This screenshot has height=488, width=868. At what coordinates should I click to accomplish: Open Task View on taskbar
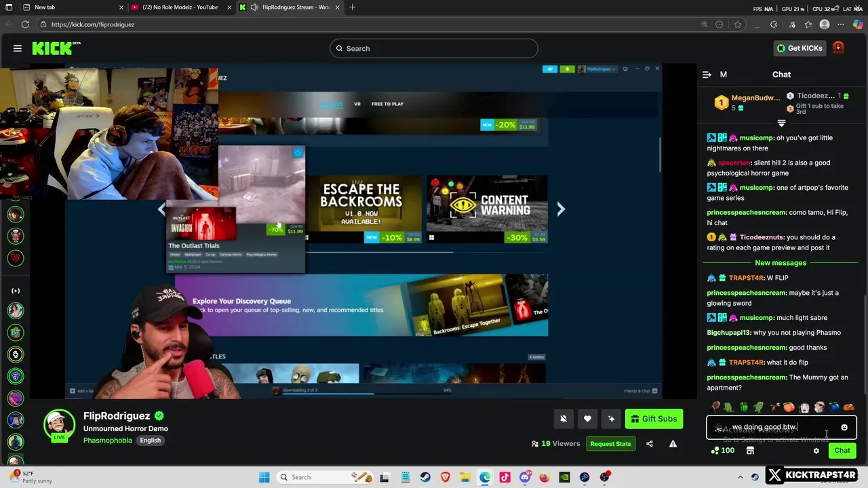tap(384, 477)
